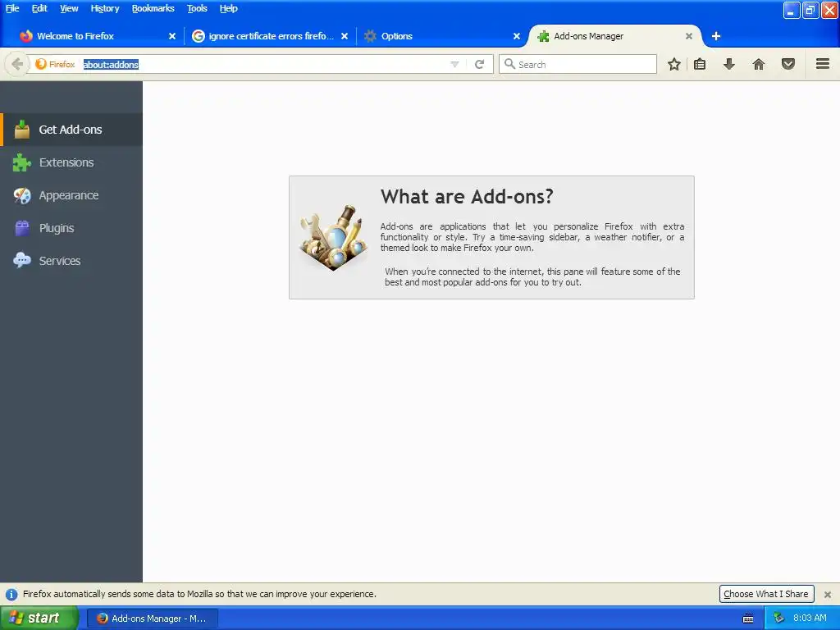
Task: Click the Services speech bubble icon
Action: tap(22, 261)
